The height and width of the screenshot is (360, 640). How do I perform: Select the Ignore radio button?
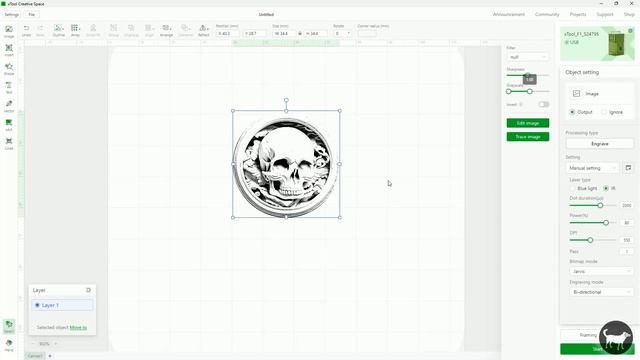point(604,112)
